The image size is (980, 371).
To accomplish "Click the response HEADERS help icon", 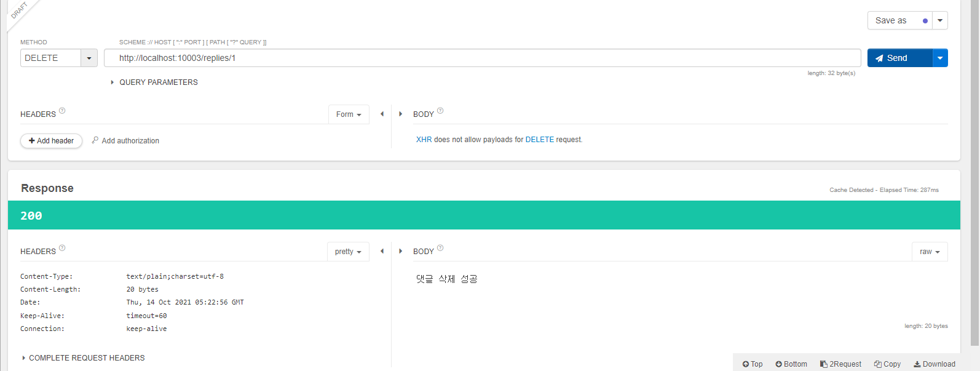I will coord(62,248).
